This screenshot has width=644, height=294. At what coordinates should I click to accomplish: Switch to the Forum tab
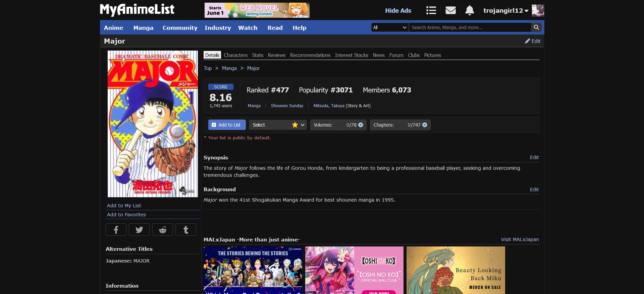[396, 55]
